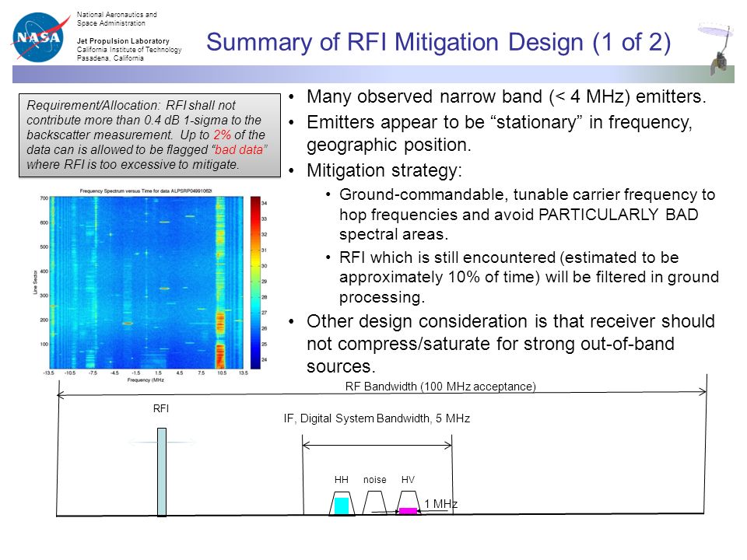Click the IF bandwidth double-headed arrow
This screenshot has height=560, width=747.
(x=377, y=445)
